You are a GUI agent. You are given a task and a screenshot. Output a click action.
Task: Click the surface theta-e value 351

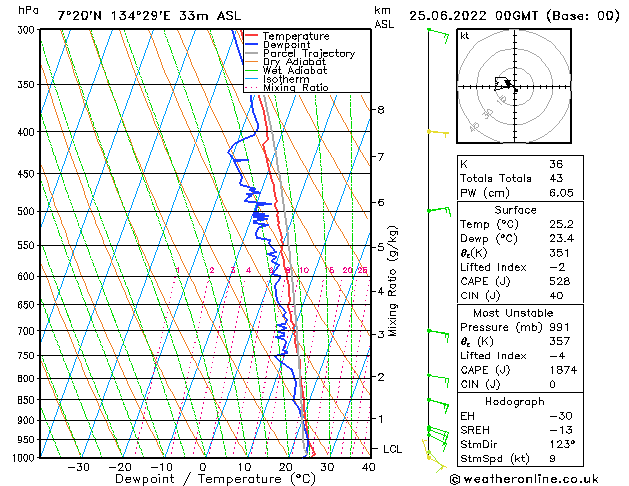pos(559,253)
